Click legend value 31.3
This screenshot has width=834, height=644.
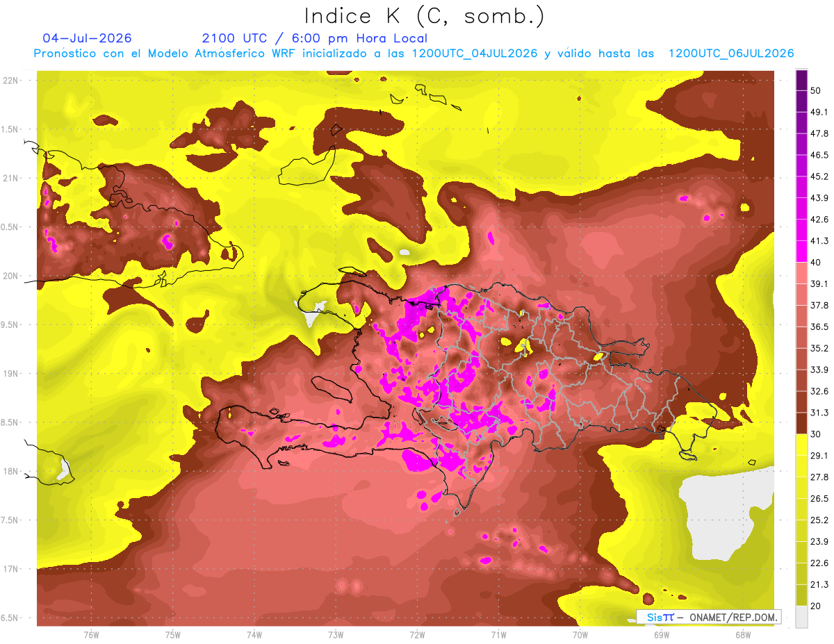tap(819, 413)
